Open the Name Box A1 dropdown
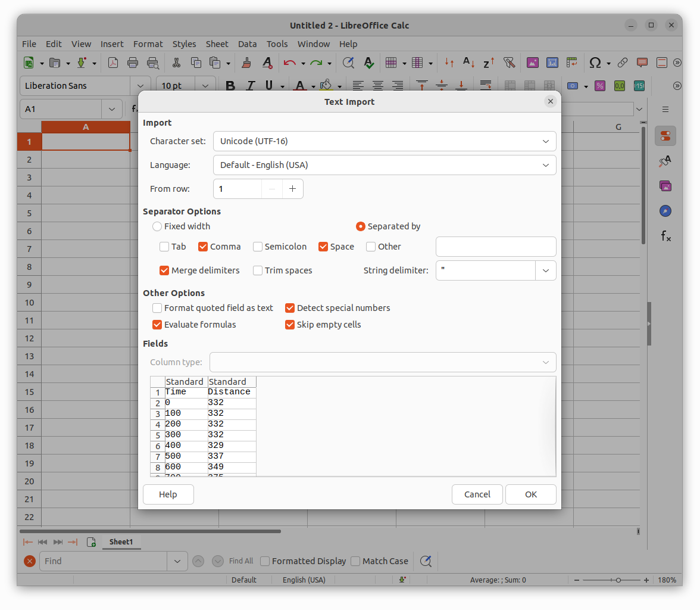The width and height of the screenshot is (700, 610). [x=112, y=109]
